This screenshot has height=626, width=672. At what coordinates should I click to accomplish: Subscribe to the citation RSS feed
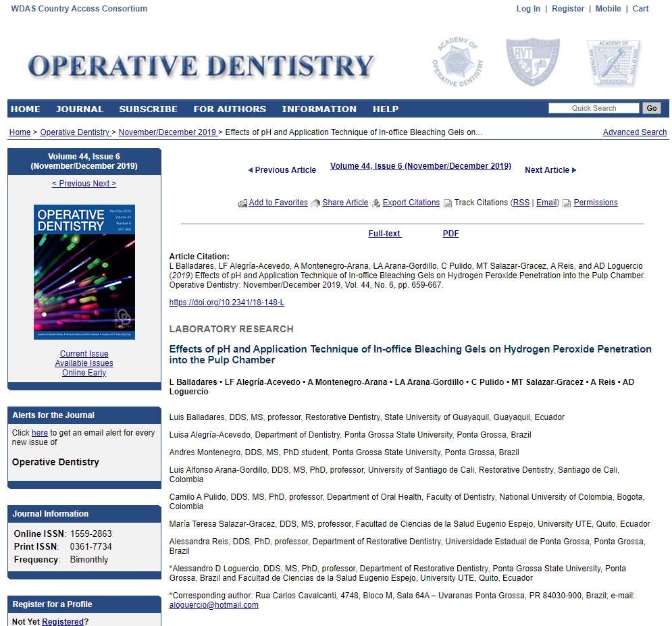[521, 203]
